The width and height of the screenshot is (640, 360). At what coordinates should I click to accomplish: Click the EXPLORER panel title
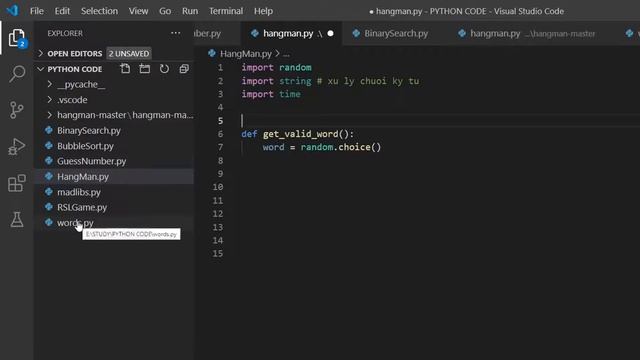(x=65, y=33)
